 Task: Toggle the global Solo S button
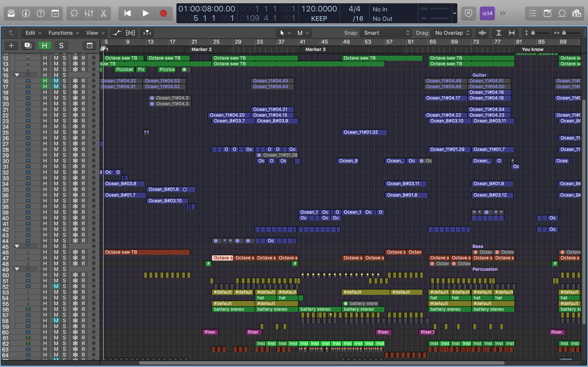click(x=61, y=45)
